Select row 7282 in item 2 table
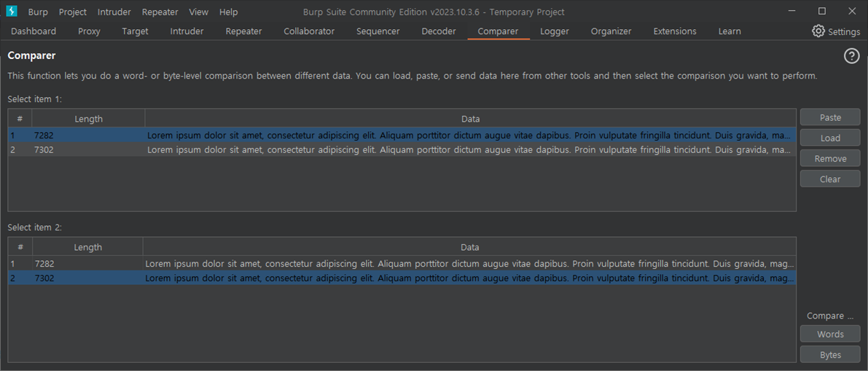Screen dimensions: 868x371 tap(402, 264)
